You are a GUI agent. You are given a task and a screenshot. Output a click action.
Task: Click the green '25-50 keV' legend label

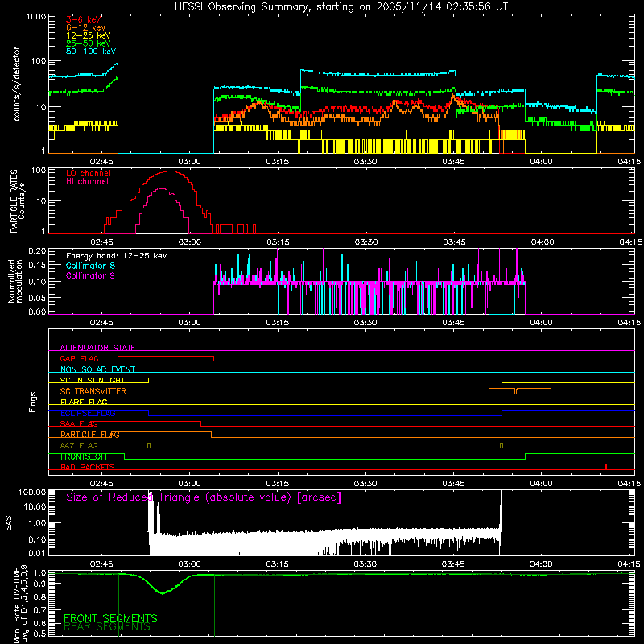[x=89, y=43]
